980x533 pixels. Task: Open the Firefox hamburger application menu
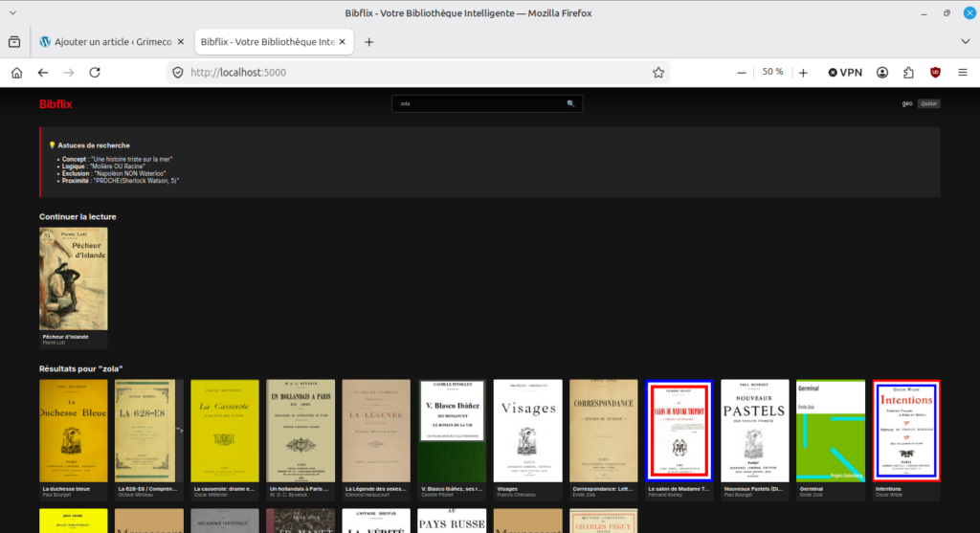tap(963, 73)
